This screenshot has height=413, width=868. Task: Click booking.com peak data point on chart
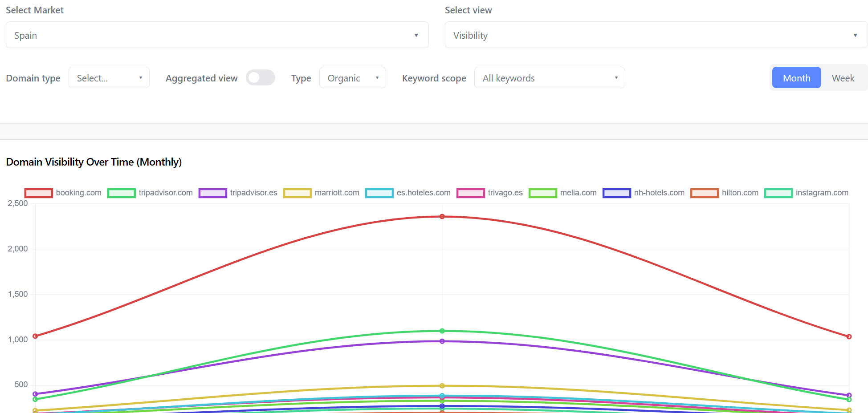tap(442, 217)
